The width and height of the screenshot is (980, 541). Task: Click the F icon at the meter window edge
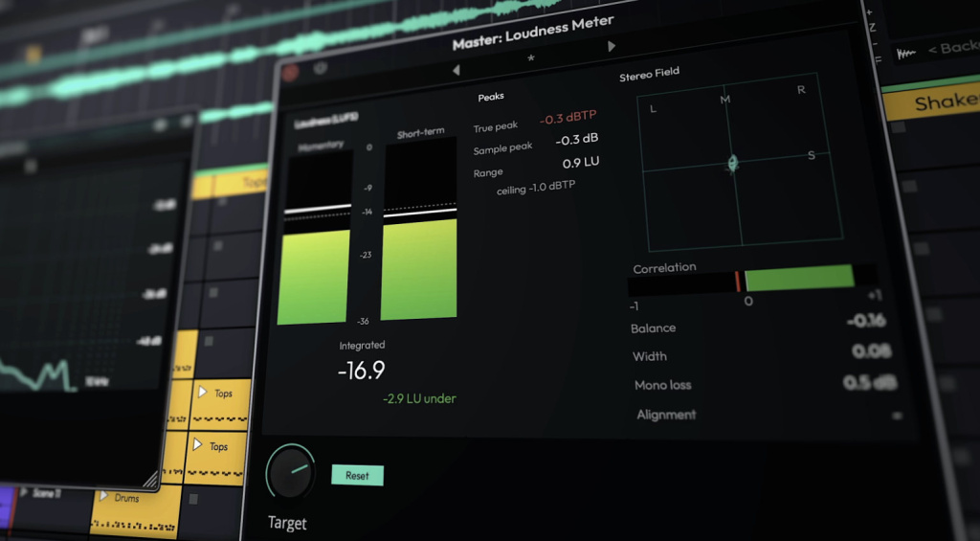878,58
